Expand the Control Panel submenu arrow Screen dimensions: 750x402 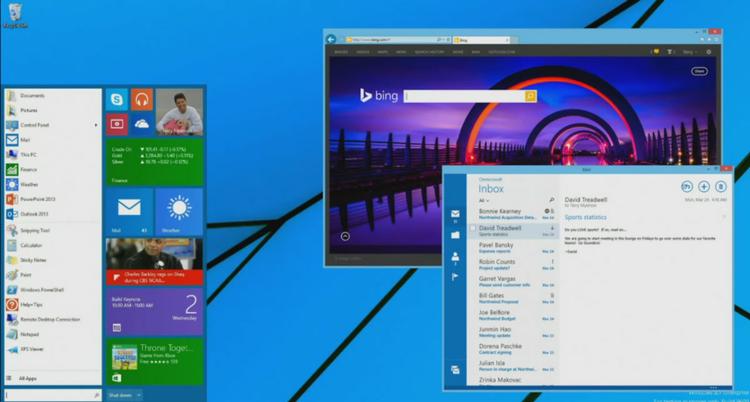[96, 125]
